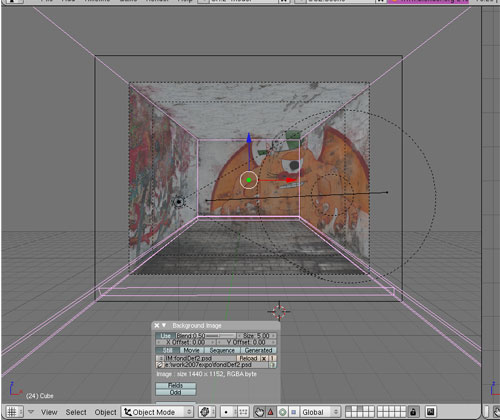
Task: Click the Background Image panel title
Action: 197,325
